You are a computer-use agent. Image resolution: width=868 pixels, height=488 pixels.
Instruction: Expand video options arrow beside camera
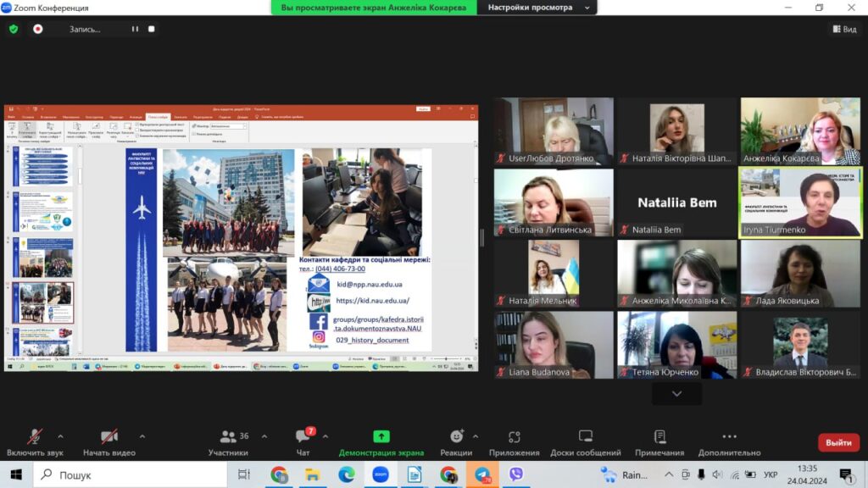pyautogui.click(x=142, y=436)
